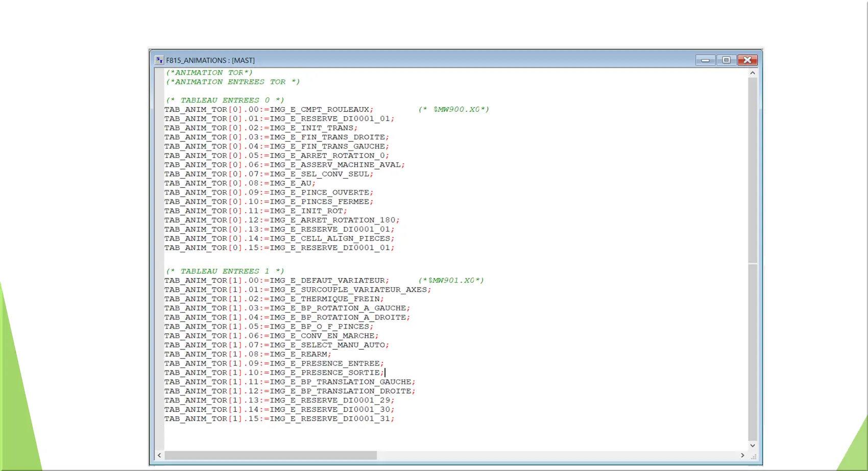Click line with IMG_E_BP_TRANSLATION_GAUCHE

(x=290, y=382)
